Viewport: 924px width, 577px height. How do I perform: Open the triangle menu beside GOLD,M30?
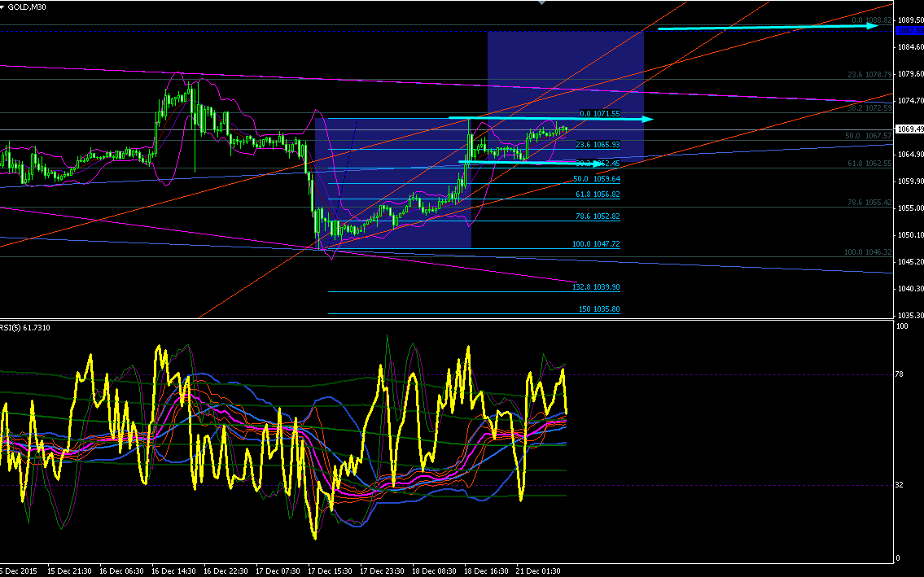click(2, 7)
